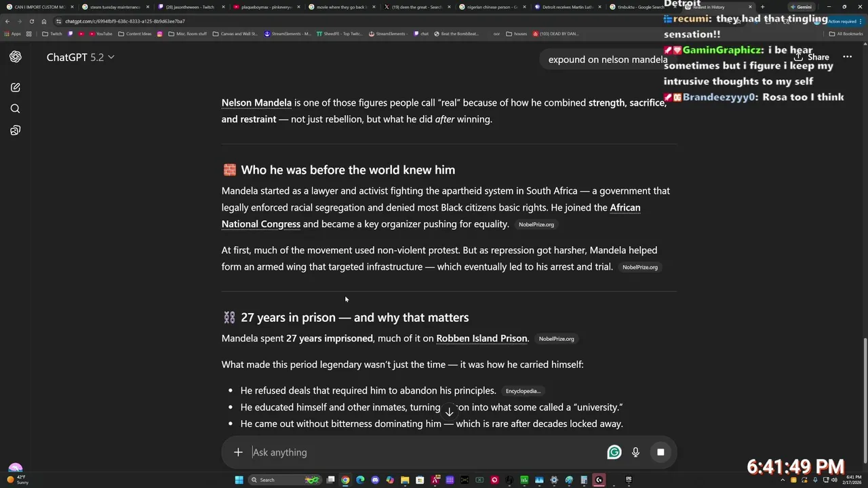
Task: Open the Content Ideas bookmark folder
Action: tap(135, 33)
